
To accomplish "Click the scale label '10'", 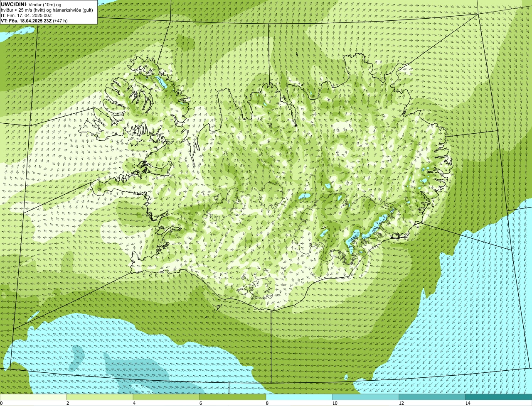I will tap(335, 403).
